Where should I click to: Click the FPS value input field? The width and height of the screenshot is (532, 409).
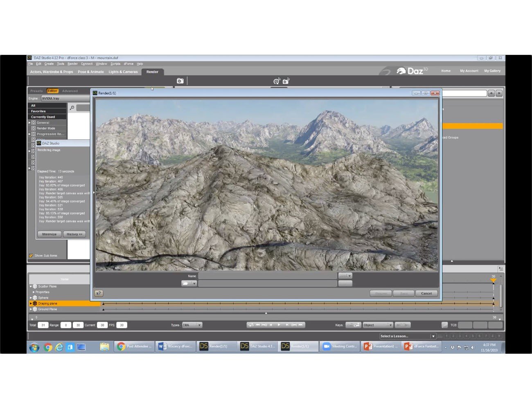click(122, 325)
